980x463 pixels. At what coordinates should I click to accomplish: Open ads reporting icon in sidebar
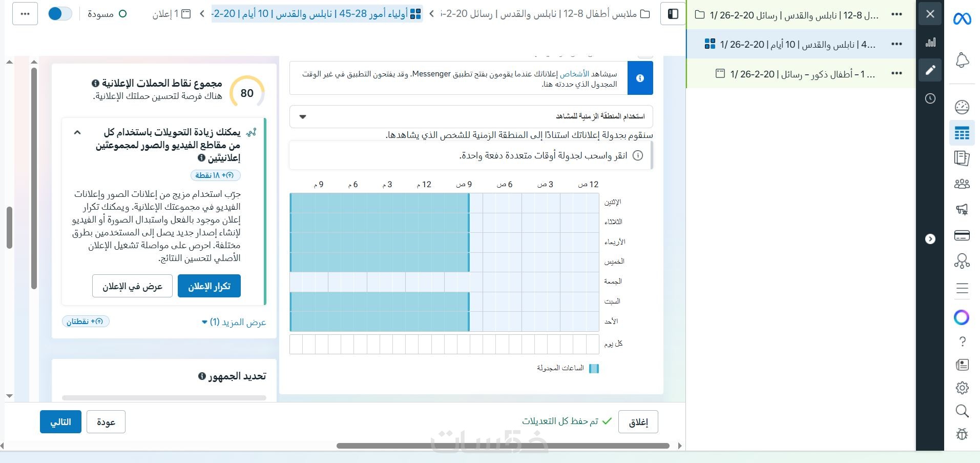click(x=962, y=158)
